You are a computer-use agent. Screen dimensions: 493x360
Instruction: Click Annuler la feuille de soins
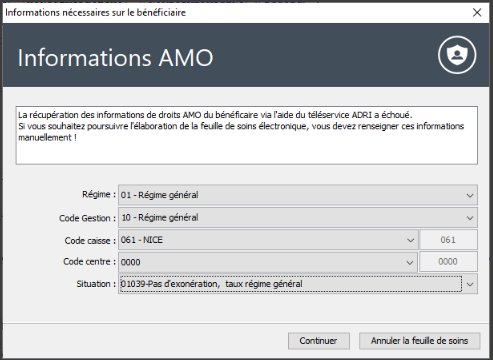tap(420, 341)
